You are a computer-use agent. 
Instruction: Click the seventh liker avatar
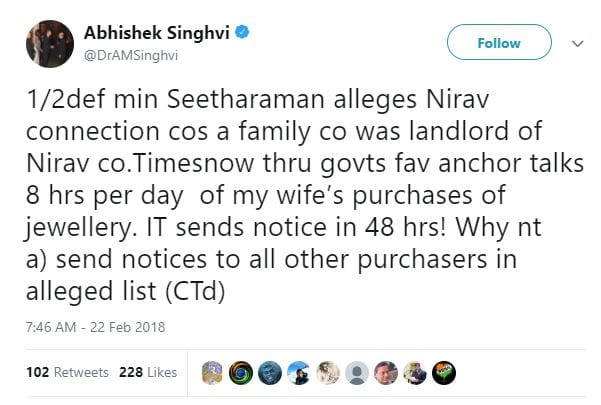click(385, 372)
